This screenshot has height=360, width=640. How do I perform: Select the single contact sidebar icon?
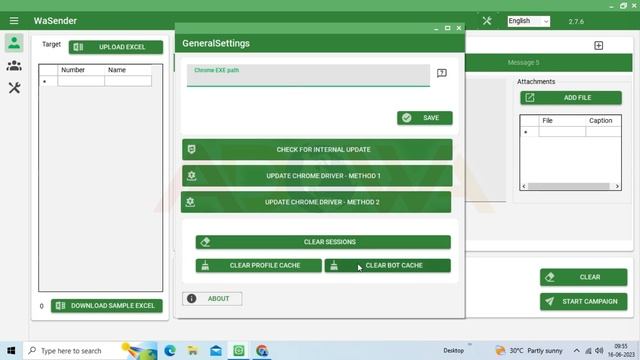(x=14, y=43)
